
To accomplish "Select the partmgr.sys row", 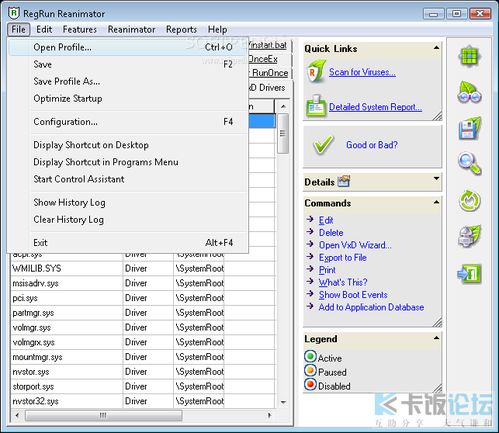I will pos(143,313).
